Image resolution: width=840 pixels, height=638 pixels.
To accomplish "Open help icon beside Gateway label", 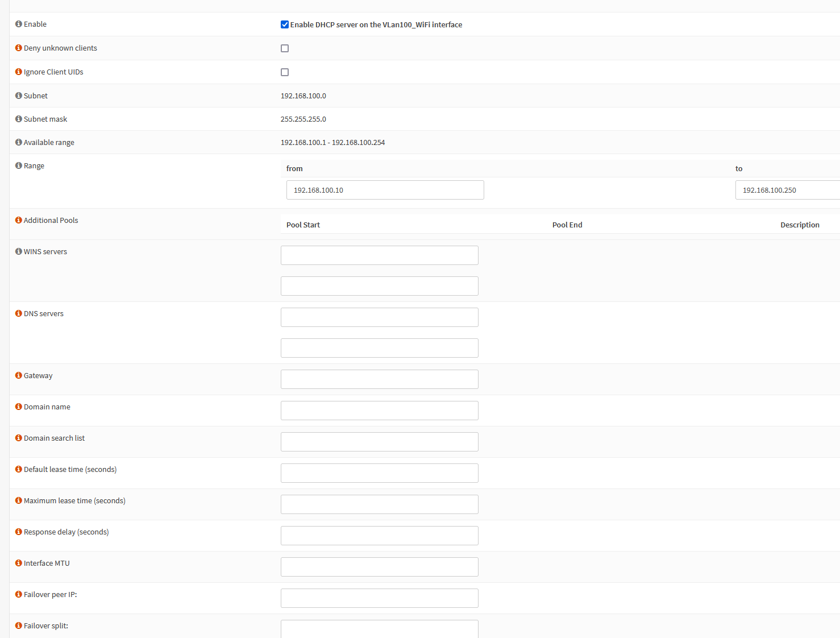I will pyautogui.click(x=19, y=375).
